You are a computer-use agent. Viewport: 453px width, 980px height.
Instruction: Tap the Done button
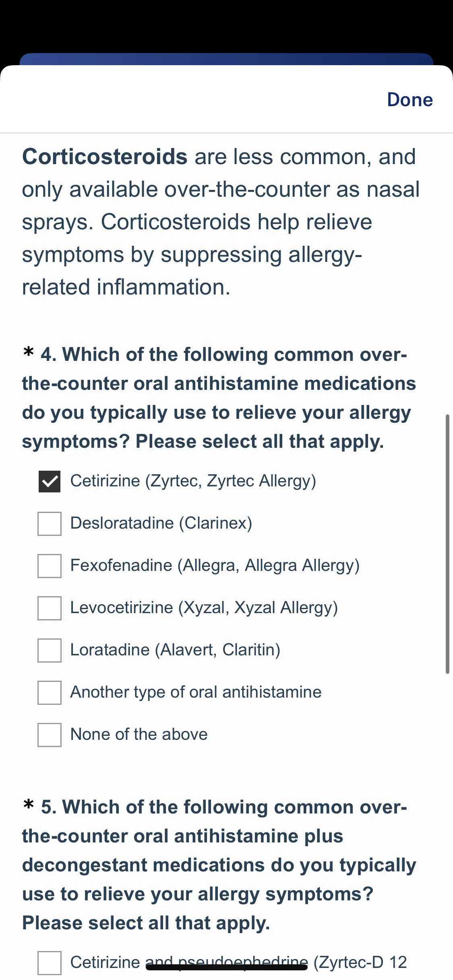pyautogui.click(x=410, y=99)
